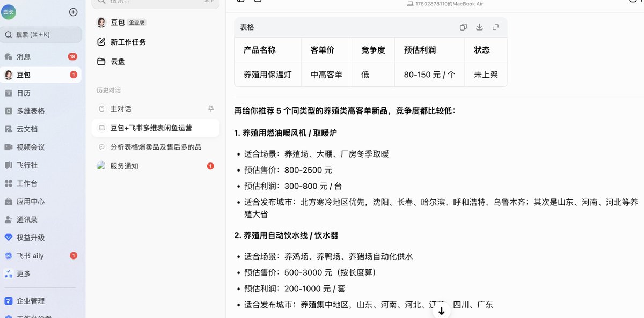
Task: Open the 工作台 workbench
Action: (x=41, y=183)
